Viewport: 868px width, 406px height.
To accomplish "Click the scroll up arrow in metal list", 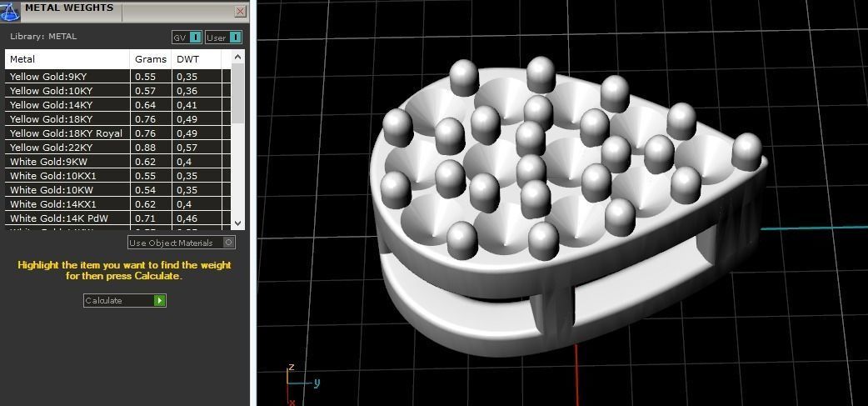I will [x=238, y=57].
